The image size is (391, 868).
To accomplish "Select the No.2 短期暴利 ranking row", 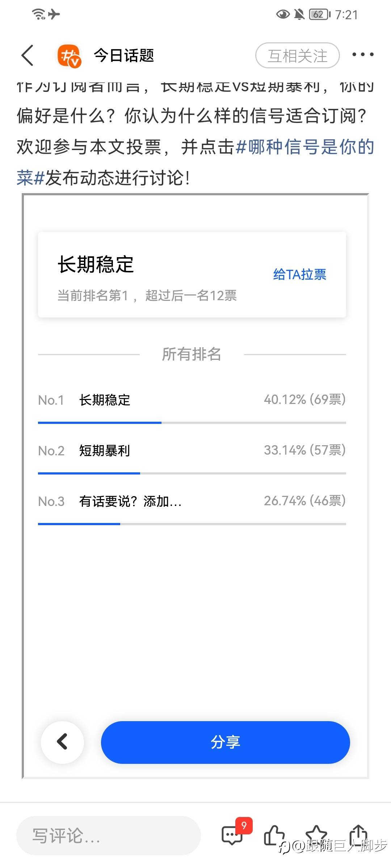I will tap(192, 450).
